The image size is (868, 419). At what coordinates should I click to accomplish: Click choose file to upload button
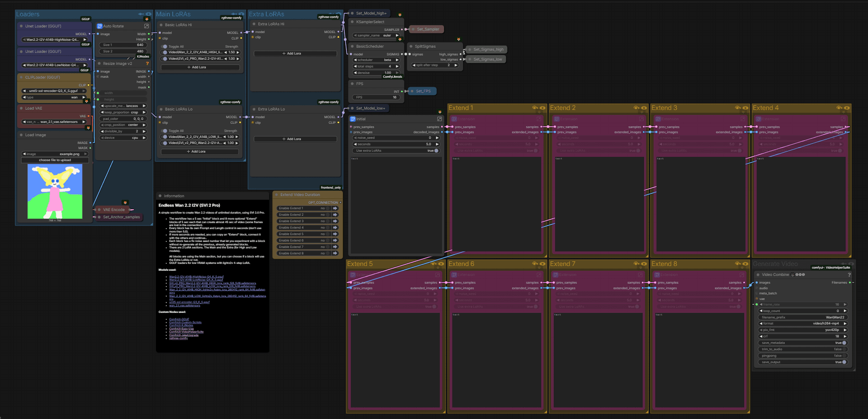click(x=55, y=160)
